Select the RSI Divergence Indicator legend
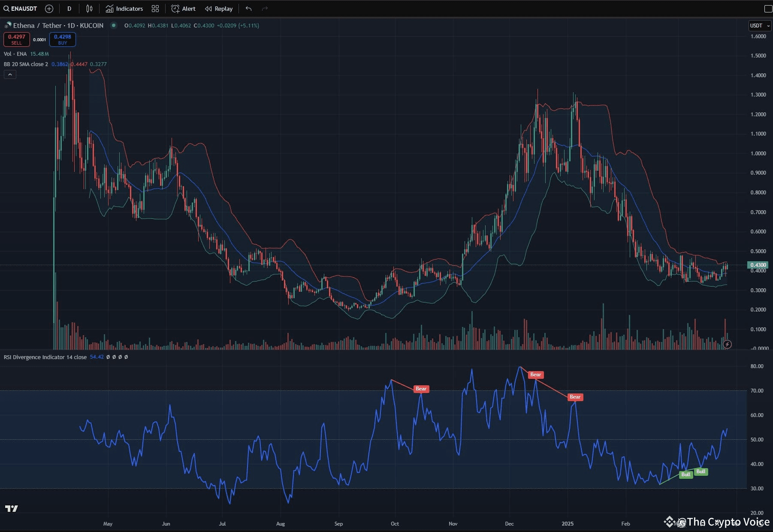This screenshot has height=532, width=773. (45, 357)
